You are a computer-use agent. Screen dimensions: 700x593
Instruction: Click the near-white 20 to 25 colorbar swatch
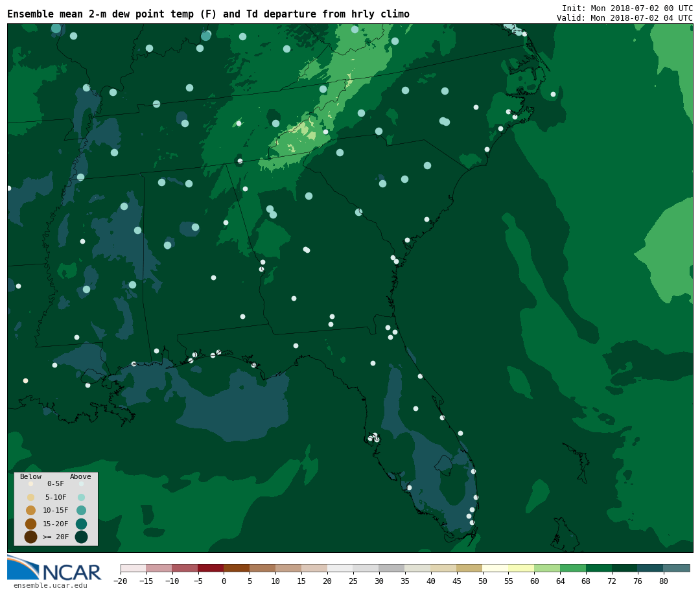(x=341, y=568)
